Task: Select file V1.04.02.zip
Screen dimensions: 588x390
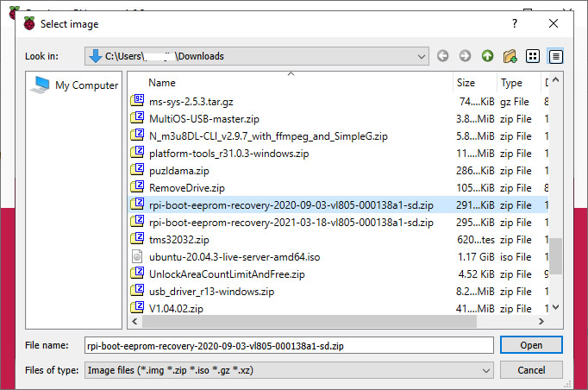Action: pos(176,309)
